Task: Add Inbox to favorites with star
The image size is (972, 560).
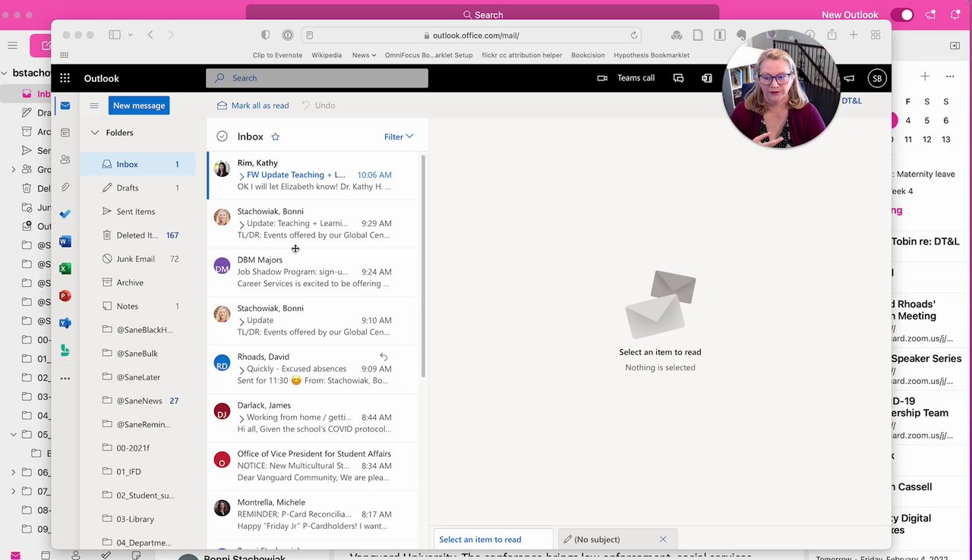Action: [276, 137]
